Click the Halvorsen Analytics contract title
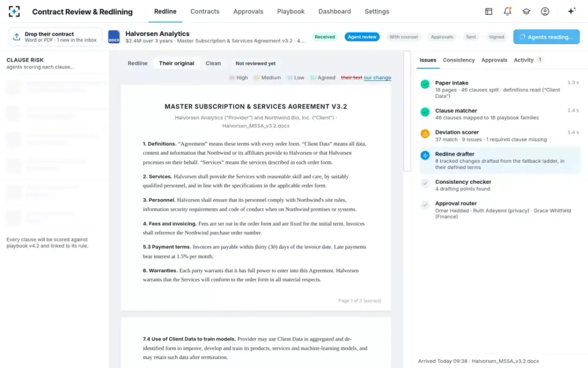This screenshot has width=588, height=368. (x=157, y=33)
